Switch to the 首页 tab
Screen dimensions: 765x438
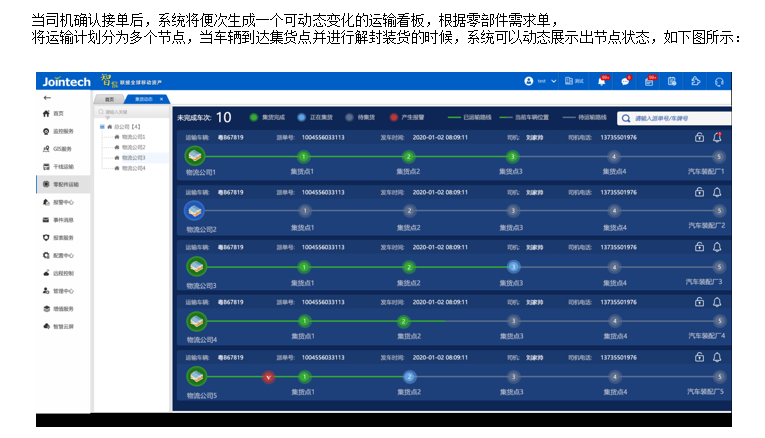click(109, 99)
